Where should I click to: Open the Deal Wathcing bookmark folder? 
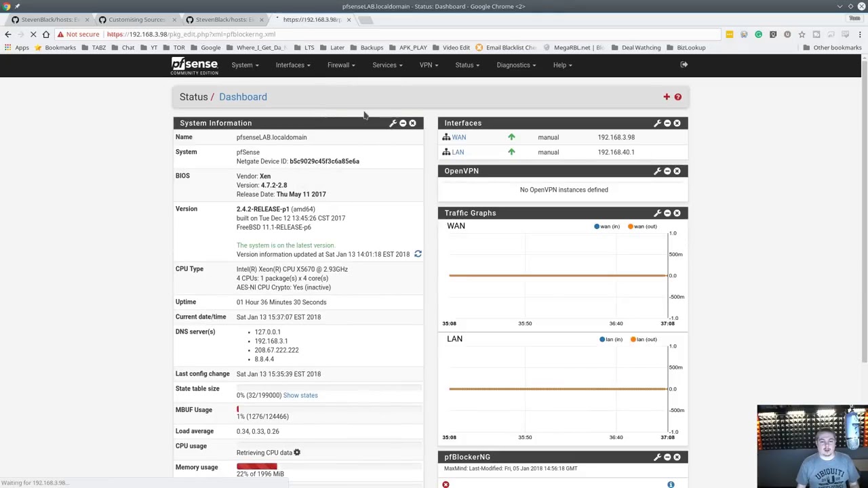tap(636, 47)
